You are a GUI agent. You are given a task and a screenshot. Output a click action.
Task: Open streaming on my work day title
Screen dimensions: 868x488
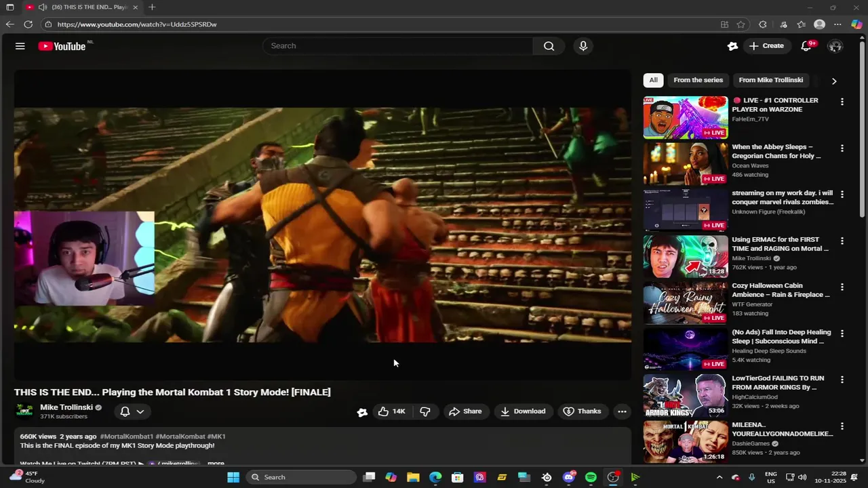point(783,197)
